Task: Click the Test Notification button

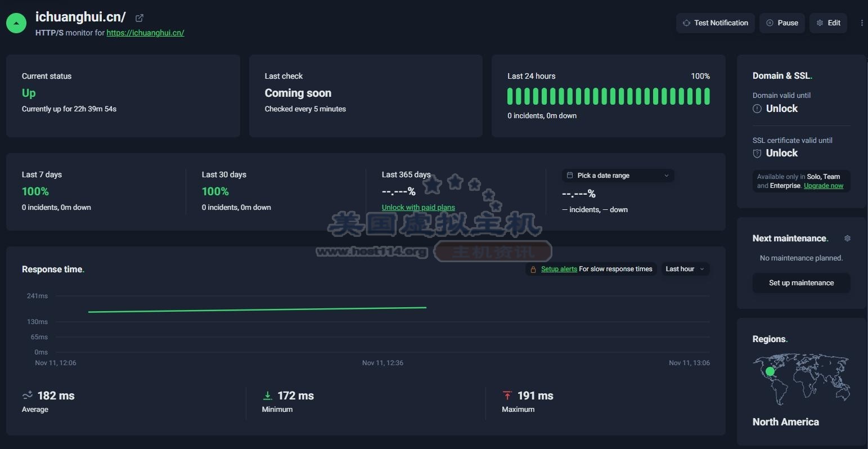Action: [715, 23]
